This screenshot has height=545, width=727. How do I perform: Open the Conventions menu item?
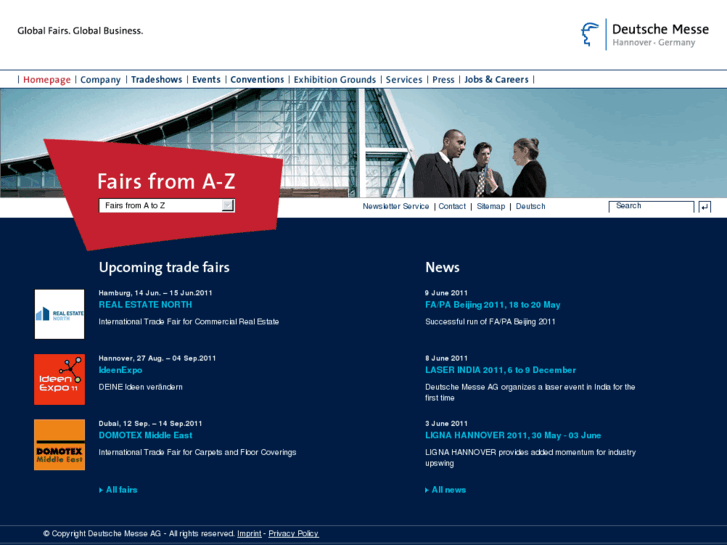coord(257,80)
